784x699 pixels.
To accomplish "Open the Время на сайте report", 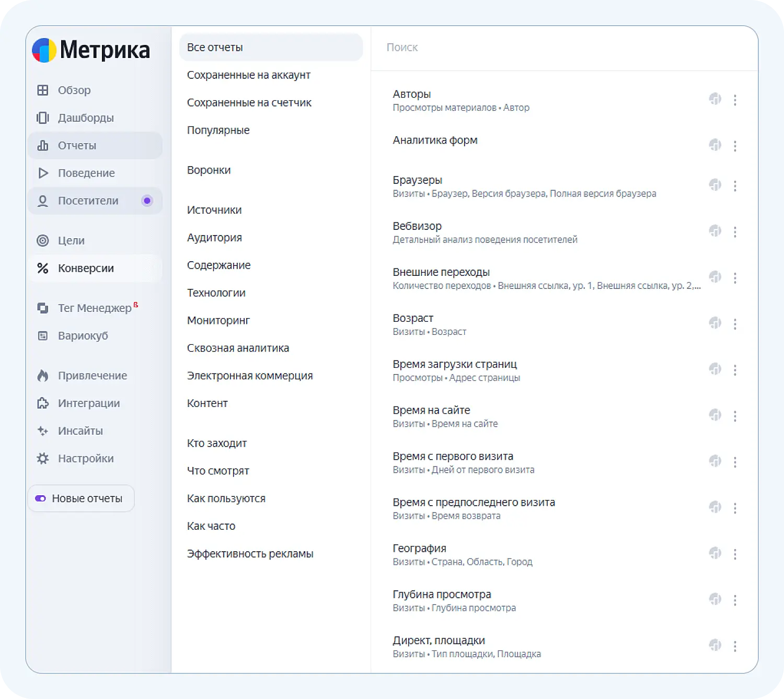I will point(431,410).
